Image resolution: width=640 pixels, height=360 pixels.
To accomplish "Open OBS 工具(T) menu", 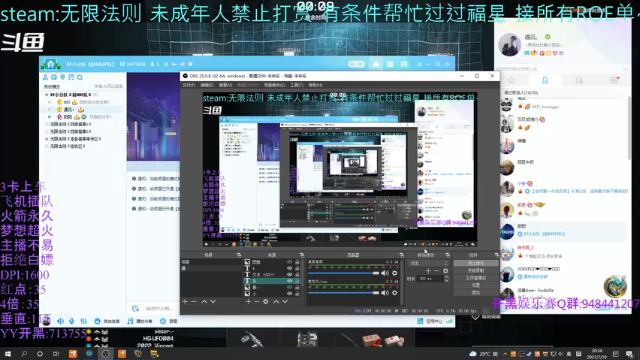I will [x=297, y=85].
